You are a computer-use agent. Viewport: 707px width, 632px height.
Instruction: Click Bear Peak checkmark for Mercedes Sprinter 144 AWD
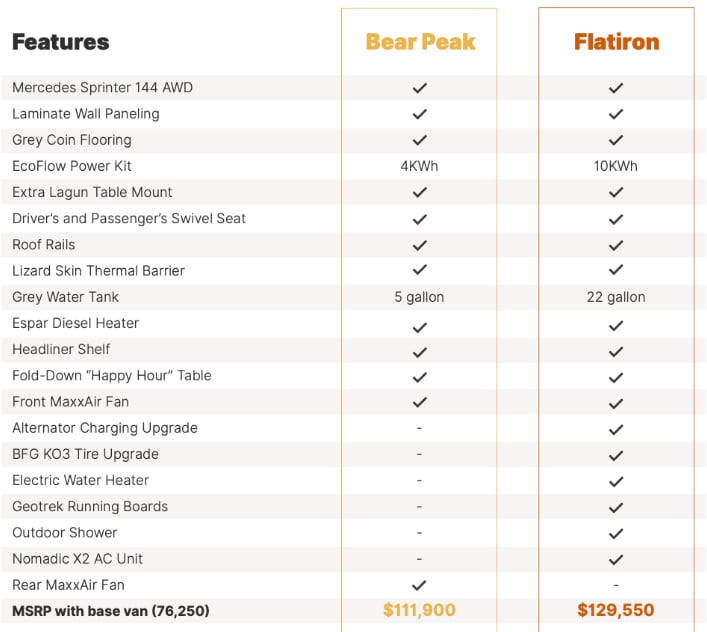[419, 88]
